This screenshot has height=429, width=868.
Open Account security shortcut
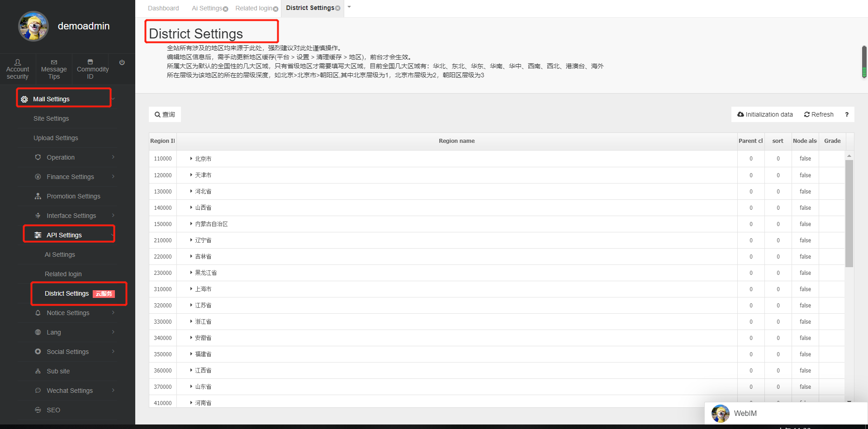coord(18,69)
